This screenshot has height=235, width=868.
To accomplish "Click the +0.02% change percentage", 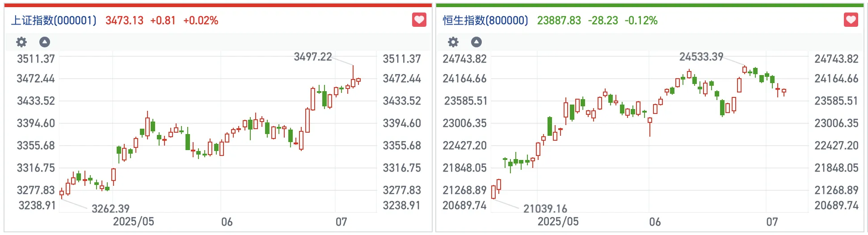I will tap(201, 21).
